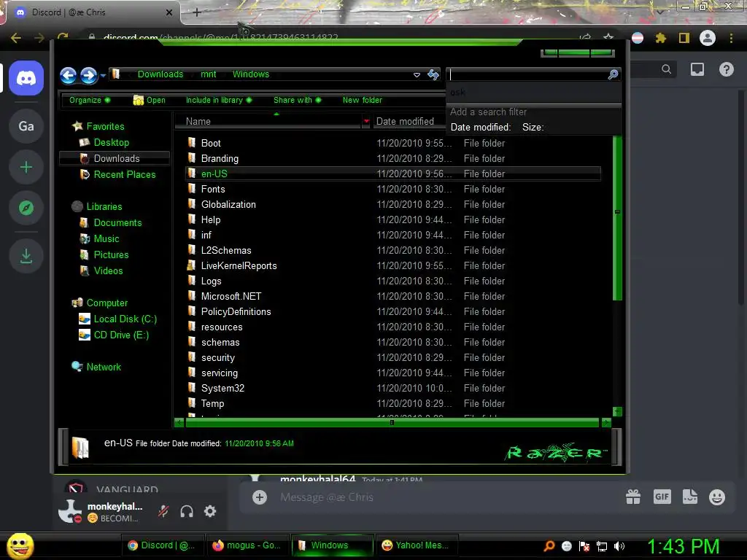
Task: Click New folder in toolbar
Action: 362,100
